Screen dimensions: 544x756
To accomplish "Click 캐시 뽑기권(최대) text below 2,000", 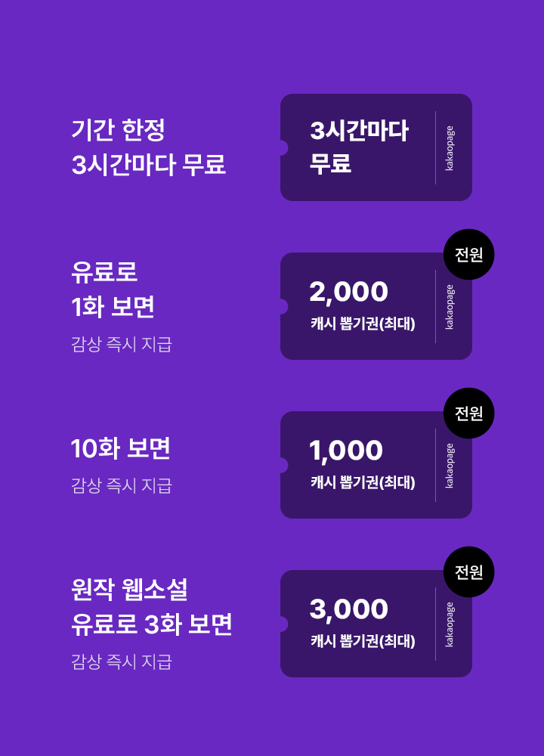I will point(363,324).
